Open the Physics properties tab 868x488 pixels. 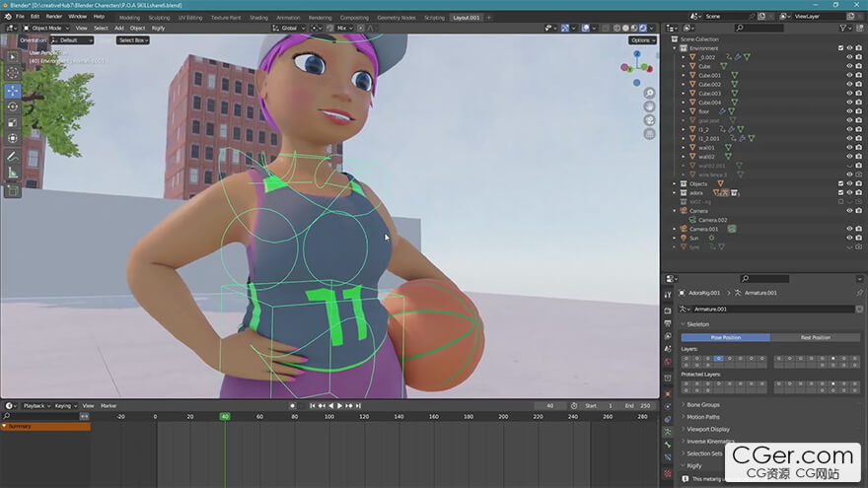point(668,406)
